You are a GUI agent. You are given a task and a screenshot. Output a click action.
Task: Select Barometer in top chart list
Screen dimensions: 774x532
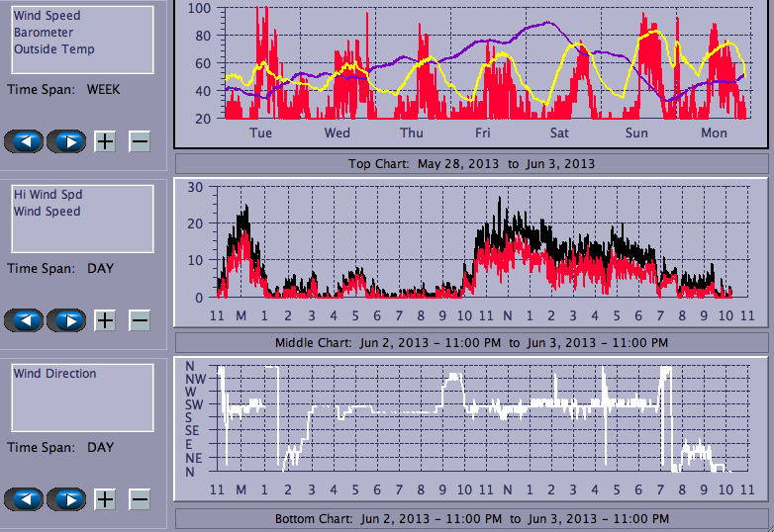(x=43, y=33)
